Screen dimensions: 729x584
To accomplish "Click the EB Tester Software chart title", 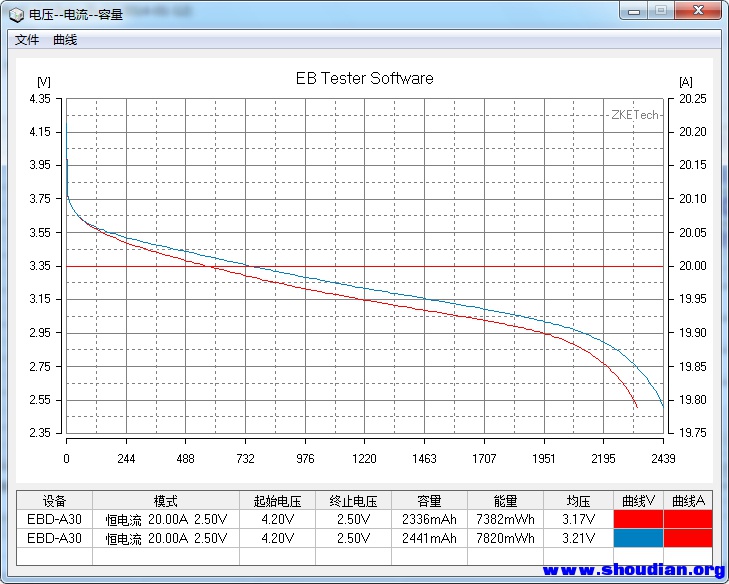I will click(364, 78).
